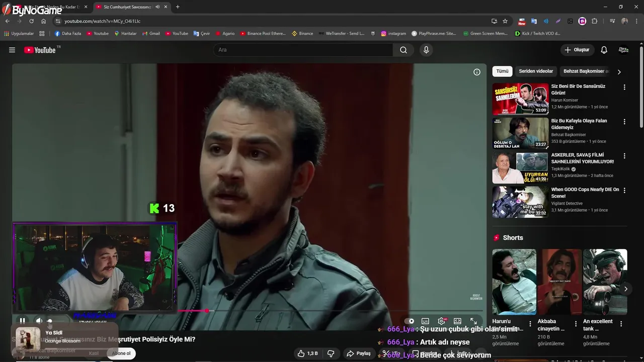This screenshot has height=362, width=644.
Task: Open the Binance bookmark
Action: pos(302,34)
